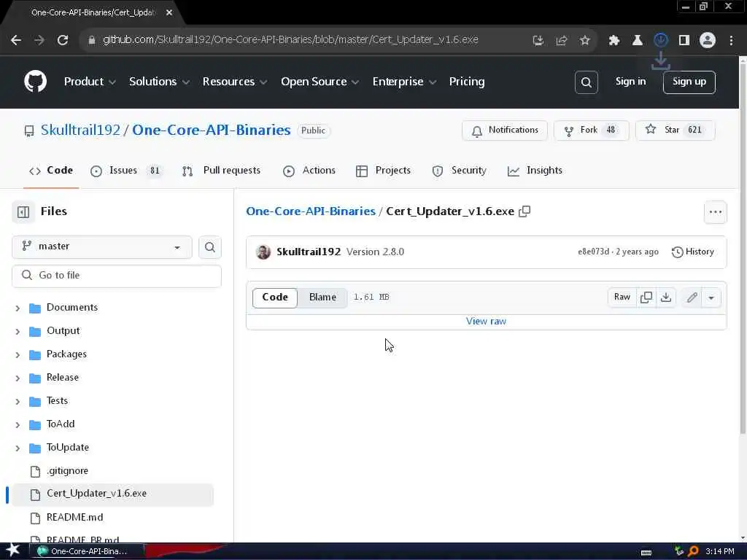Open the Issues tab

(125, 171)
